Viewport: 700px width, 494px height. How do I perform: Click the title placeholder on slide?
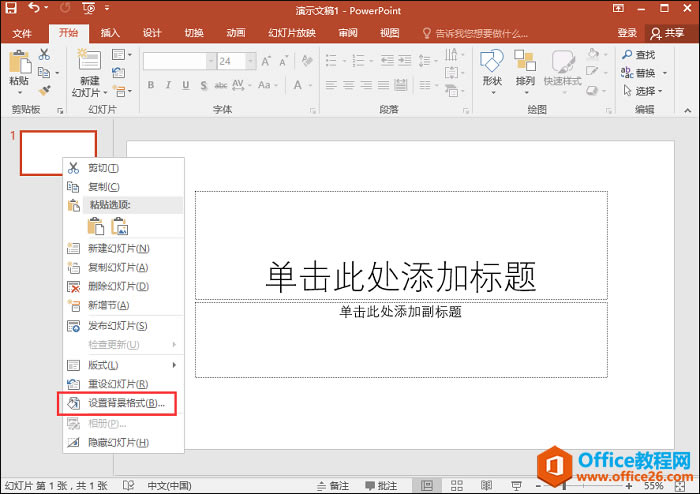401,245
